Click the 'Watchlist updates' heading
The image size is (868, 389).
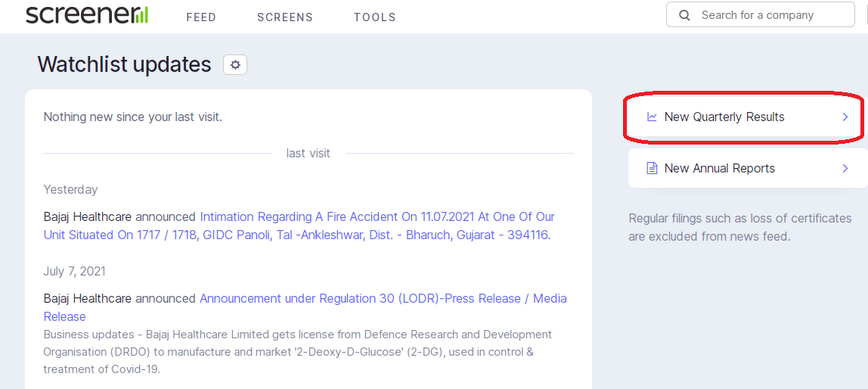[125, 65]
